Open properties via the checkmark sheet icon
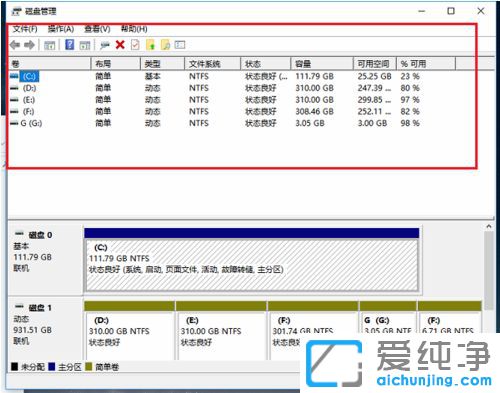Screen dimensions: 500x393 coord(135,45)
